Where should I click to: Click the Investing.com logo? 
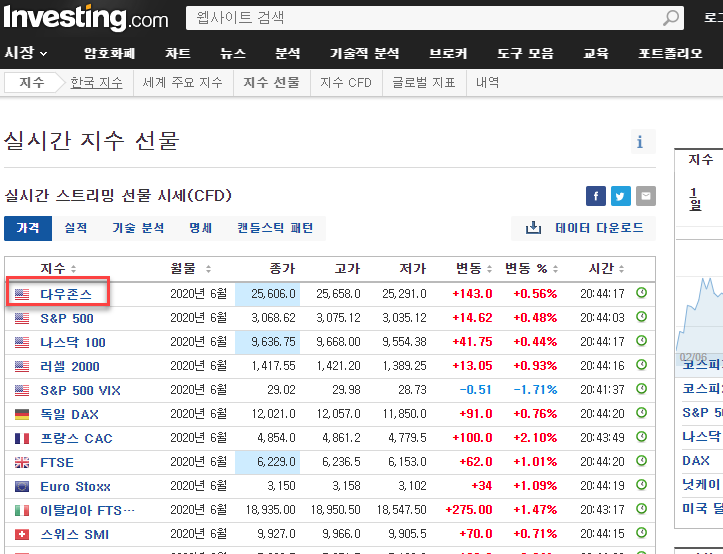[86, 18]
